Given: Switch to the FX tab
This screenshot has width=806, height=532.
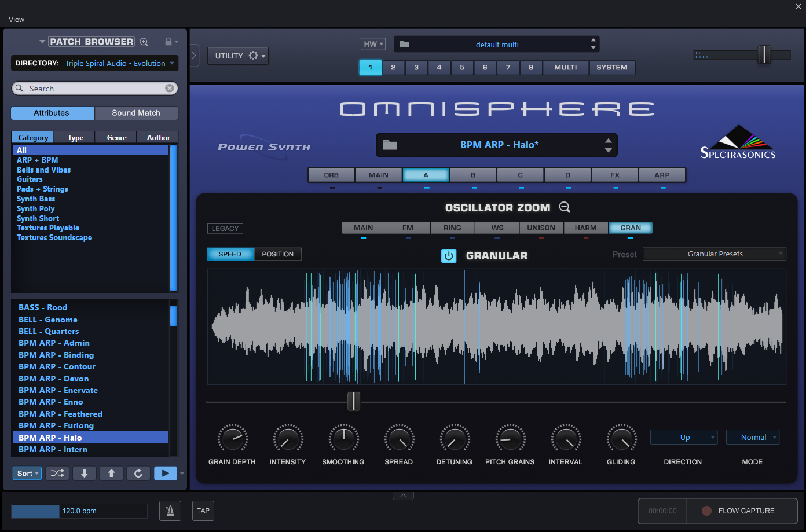Looking at the screenshot, I should (615, 175).
